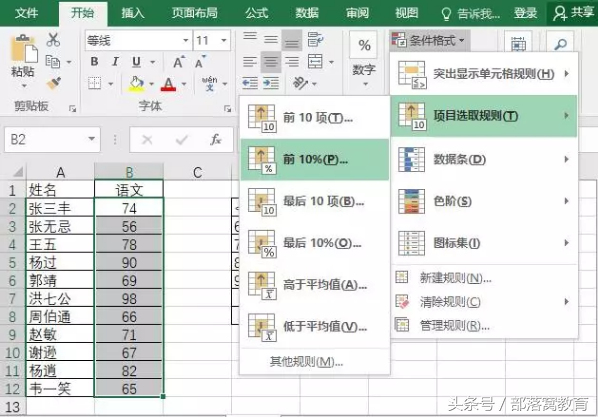Image resolution: width=598 pixels, height=417 pixels.
Task: Click the increase indent icon
Action: pyautogui.click(x=271, y=83)
